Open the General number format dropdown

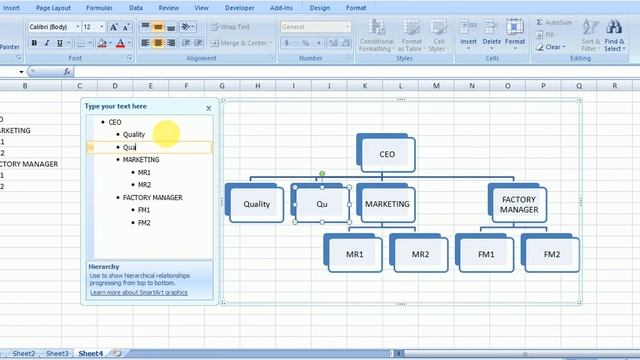click(x=347, y=27)
